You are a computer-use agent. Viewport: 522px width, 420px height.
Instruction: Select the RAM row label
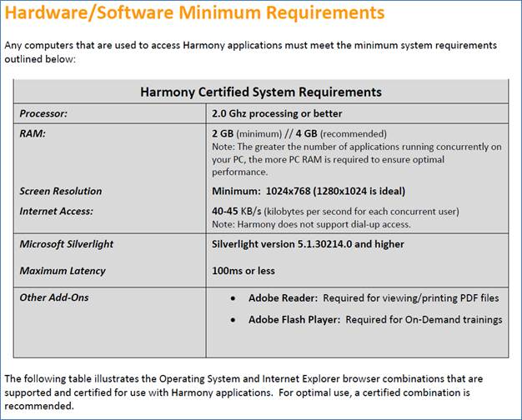pos(32,133)
